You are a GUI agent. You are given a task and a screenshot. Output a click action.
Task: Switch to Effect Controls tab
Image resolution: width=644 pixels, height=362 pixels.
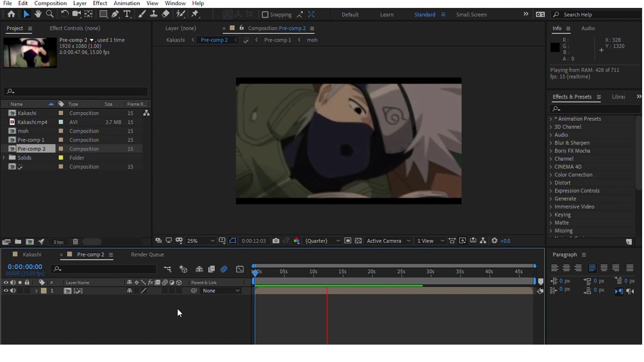75,29
